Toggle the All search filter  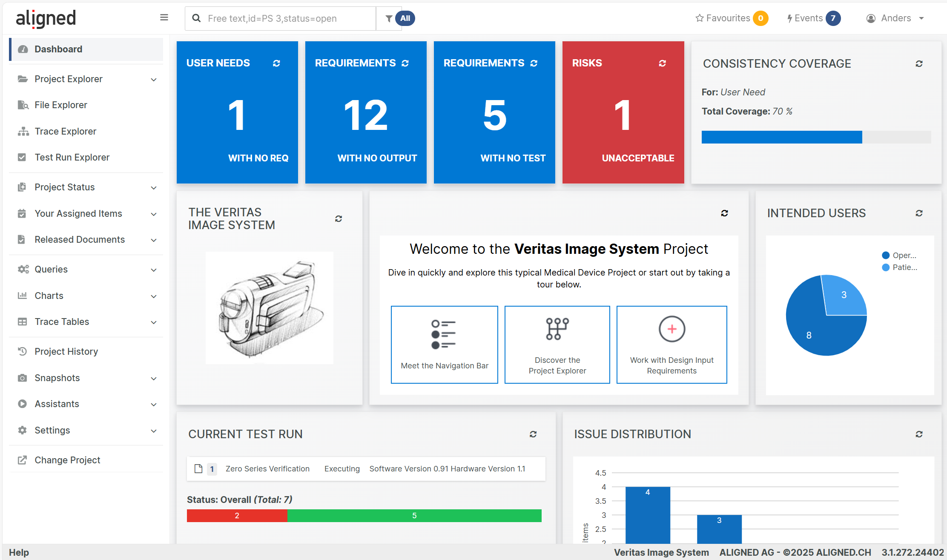[405, 18]
